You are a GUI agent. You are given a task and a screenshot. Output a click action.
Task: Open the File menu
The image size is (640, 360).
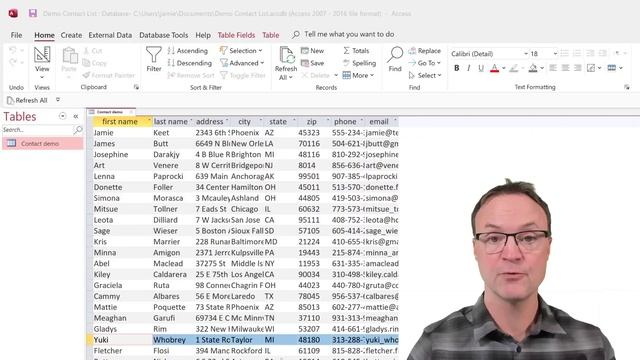[16, 35]
